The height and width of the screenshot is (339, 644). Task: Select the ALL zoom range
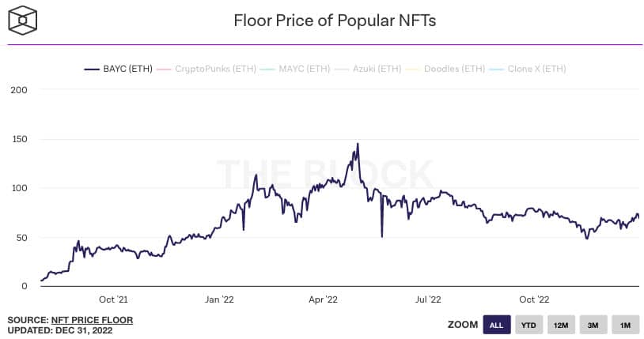pos(496,325)
